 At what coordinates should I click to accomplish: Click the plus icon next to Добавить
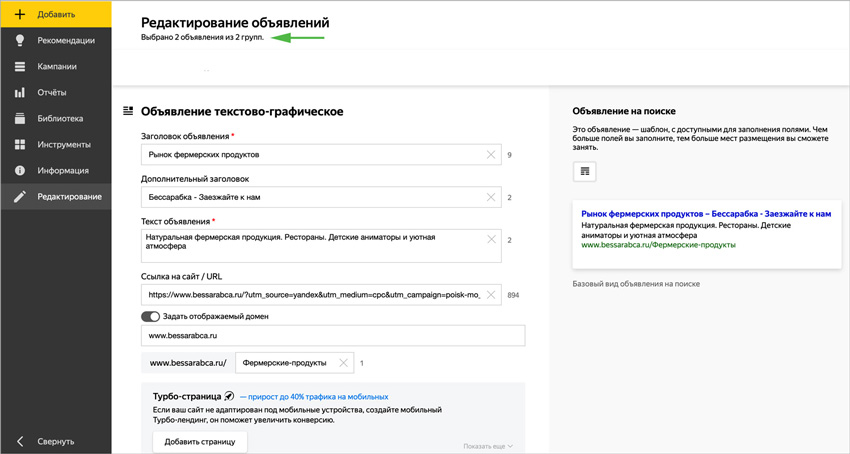pos(20,14)
